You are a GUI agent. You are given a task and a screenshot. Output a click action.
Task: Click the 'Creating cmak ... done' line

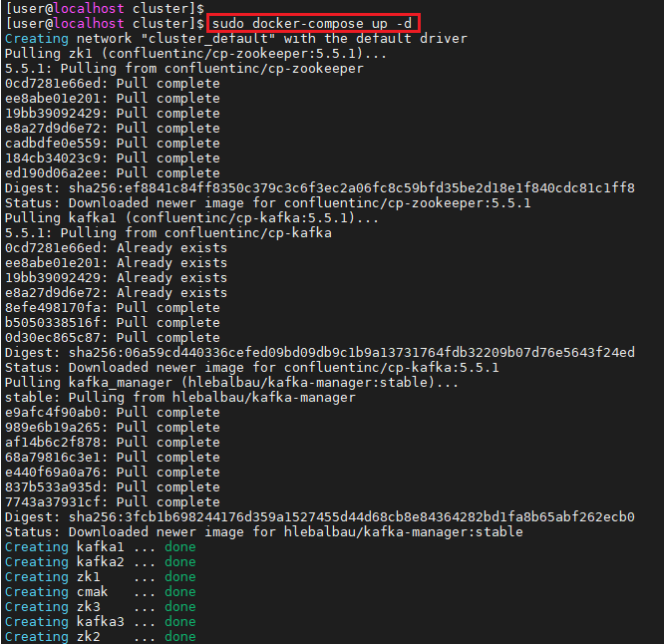(101, 592)
